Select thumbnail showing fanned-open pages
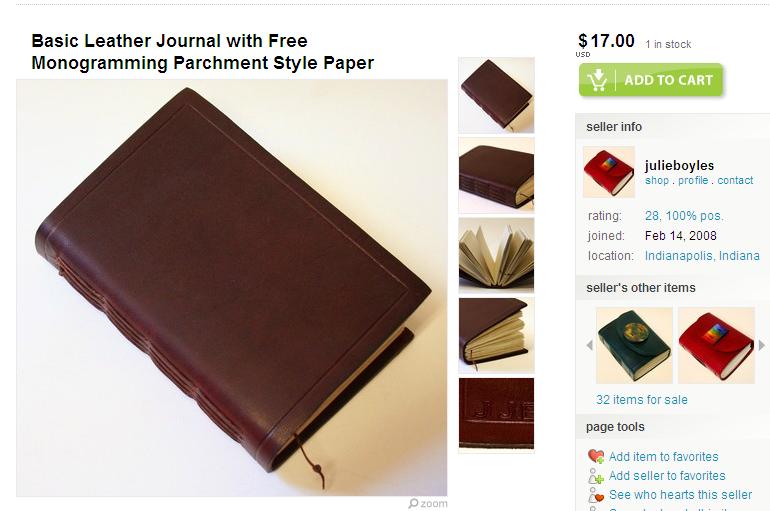 pos(496,255)
